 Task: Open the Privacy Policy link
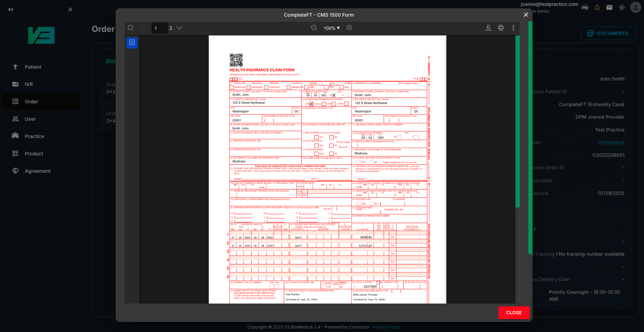[x=386, y=327]
